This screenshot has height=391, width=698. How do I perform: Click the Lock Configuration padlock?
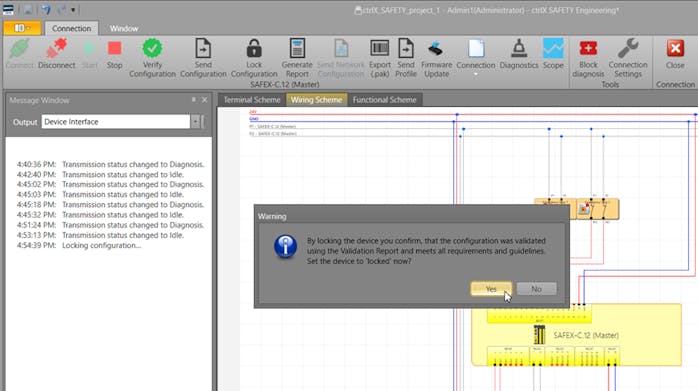pos(254,48)
